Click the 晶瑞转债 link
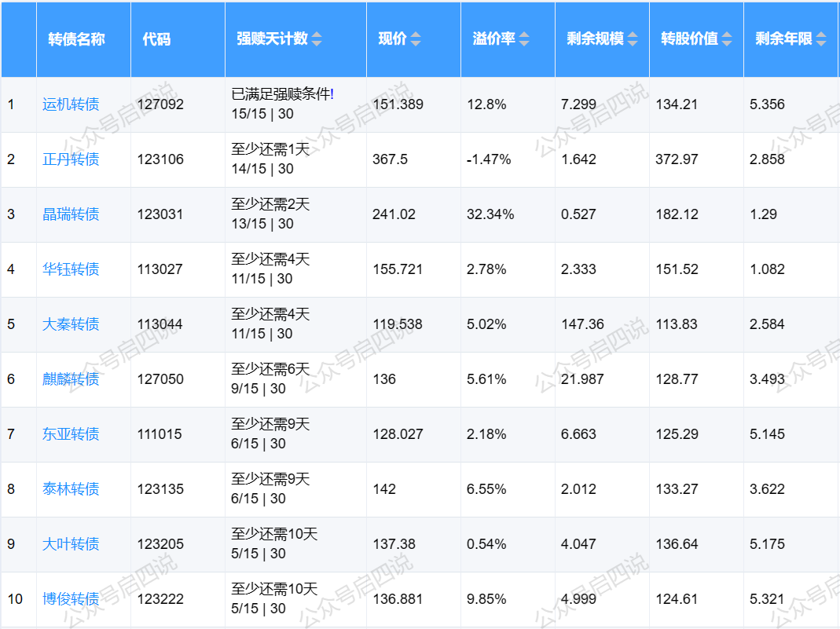840x629 pixels. pos(71,214)
